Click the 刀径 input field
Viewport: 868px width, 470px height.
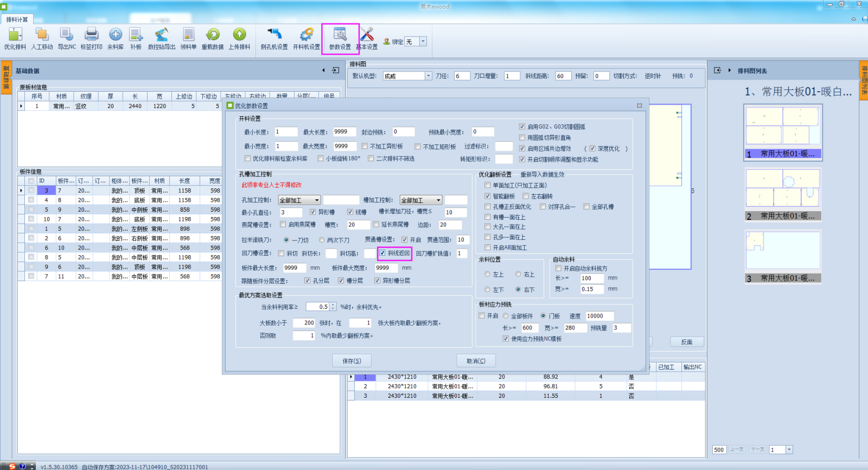click(x=462, y=76)
